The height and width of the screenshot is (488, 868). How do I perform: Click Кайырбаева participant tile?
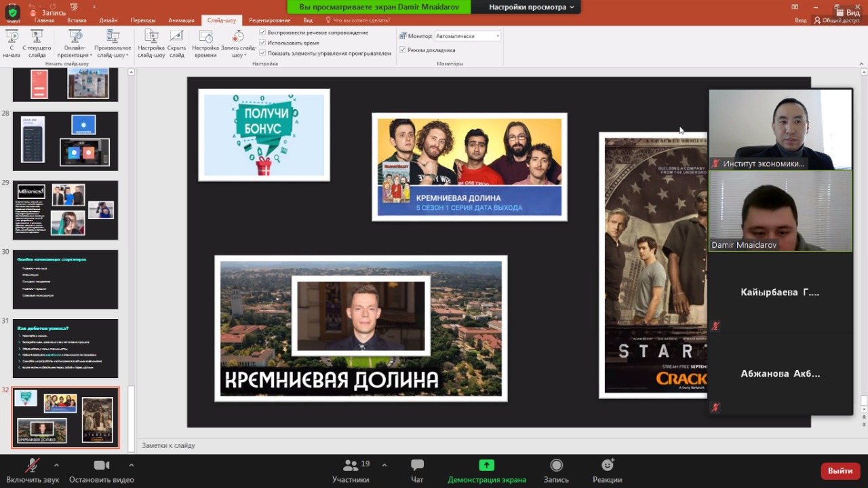tap(781, 293)
